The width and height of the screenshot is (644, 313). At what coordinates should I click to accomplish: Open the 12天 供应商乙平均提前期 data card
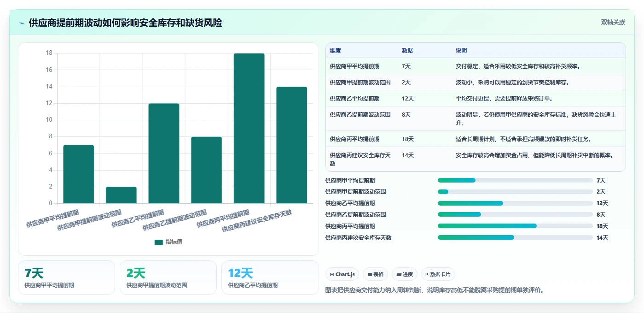270,278
